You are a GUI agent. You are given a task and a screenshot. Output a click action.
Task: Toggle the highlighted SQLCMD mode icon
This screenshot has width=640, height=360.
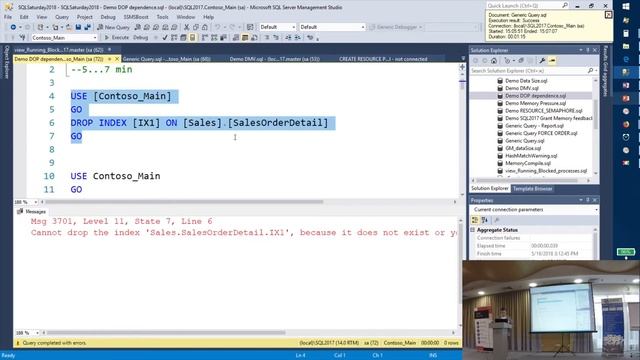point(192,38)
